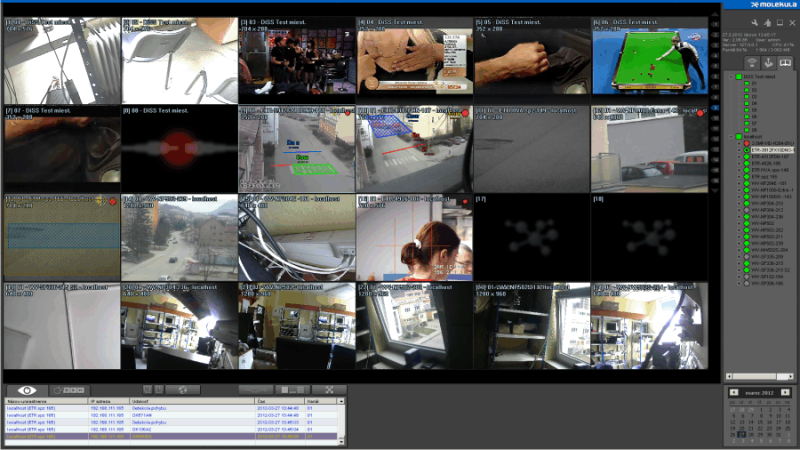Screen dimensions: 800x450
Task: Collapse the localhost tree node
Action: tap(731, 136)
